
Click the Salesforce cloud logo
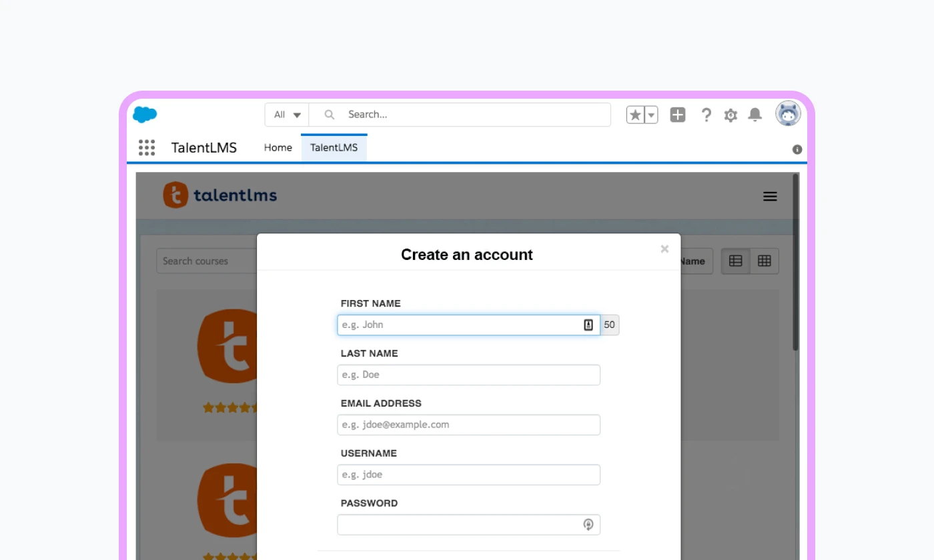tap(145, 115)
